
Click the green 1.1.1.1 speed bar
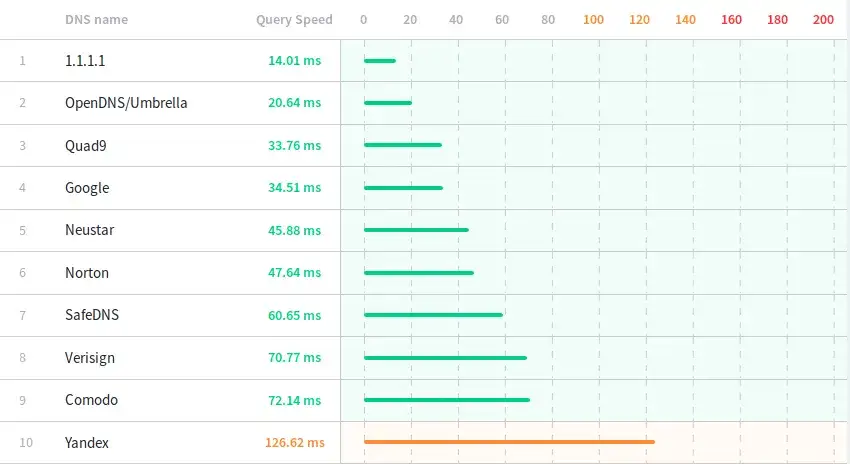point(380,61)
